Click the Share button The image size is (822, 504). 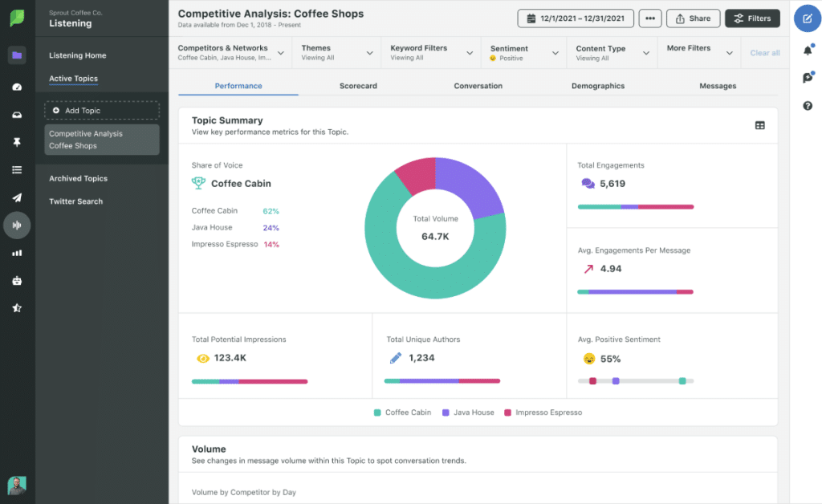[693, 18]
